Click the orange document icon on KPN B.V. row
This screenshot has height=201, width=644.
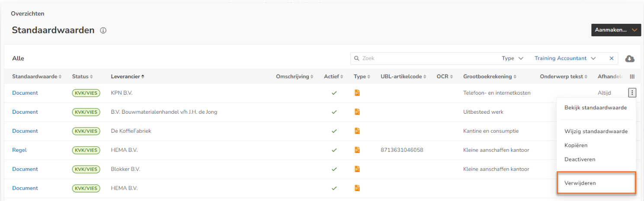[357, 93]
